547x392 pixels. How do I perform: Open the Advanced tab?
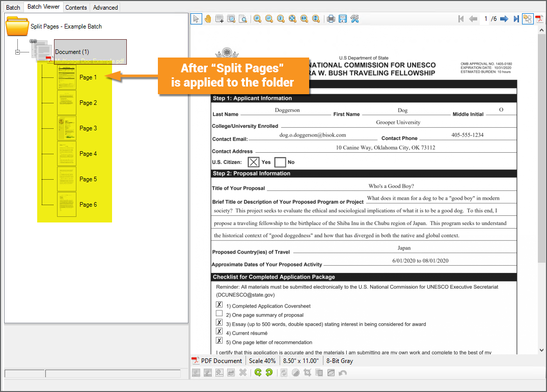105,7
